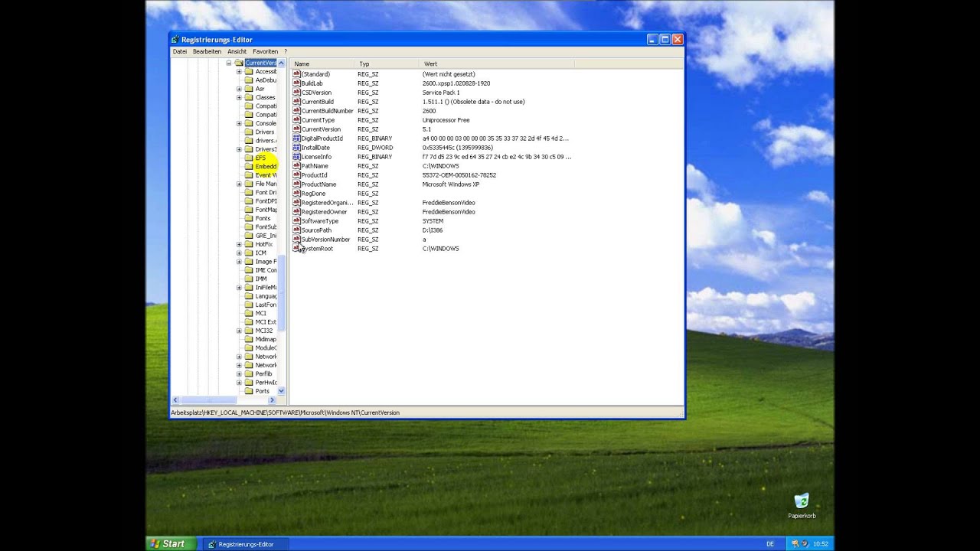Click the DigitalProductId binary value icon
Viewport: 980px width, 551px height.
click(296, 139)
